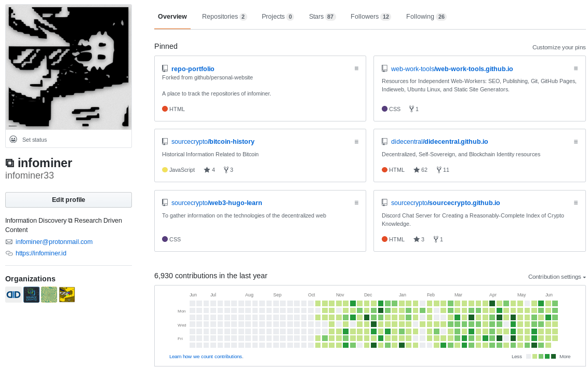Open the Source Crypto organization avatar
Screen dimensions: 588x367
31,295
